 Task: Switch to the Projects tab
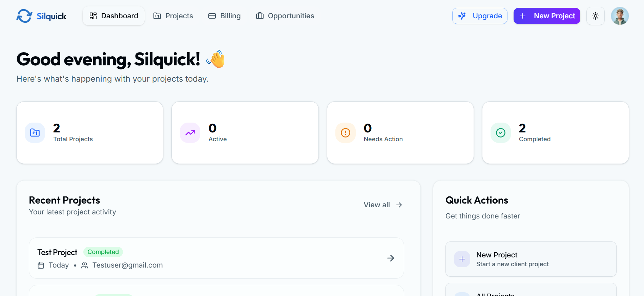[173, 16]
